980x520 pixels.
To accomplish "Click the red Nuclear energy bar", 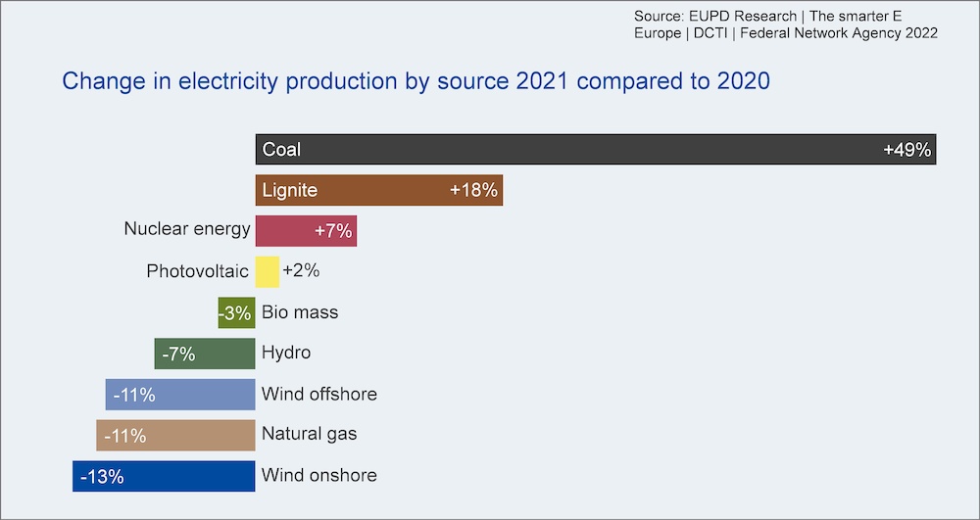I will coord(306,231).
